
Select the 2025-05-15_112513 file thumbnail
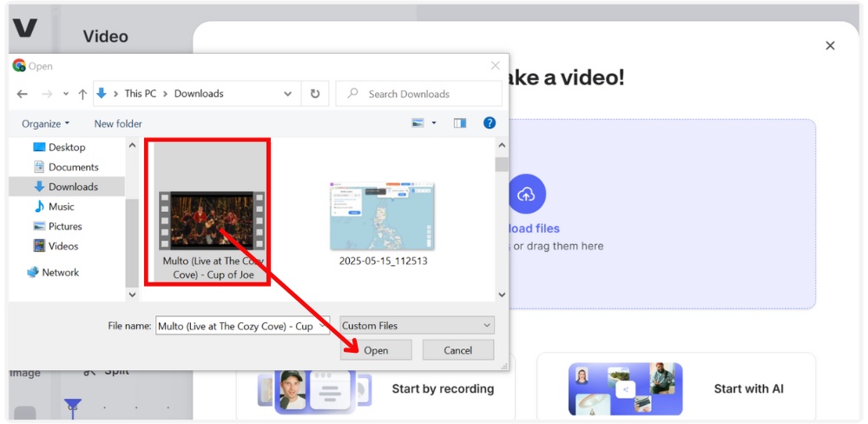click(x=382, y=217)
